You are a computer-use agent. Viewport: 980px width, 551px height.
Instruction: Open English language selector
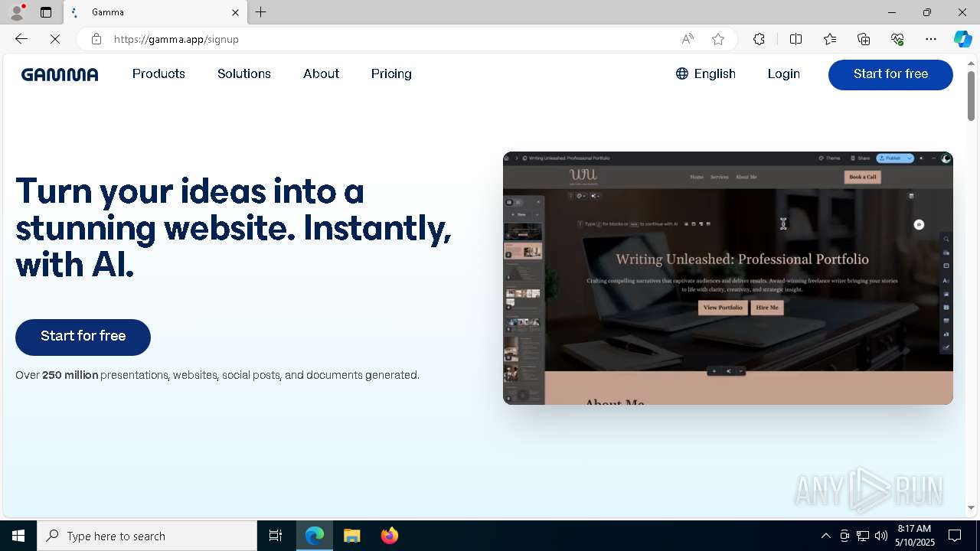[706, 74]
